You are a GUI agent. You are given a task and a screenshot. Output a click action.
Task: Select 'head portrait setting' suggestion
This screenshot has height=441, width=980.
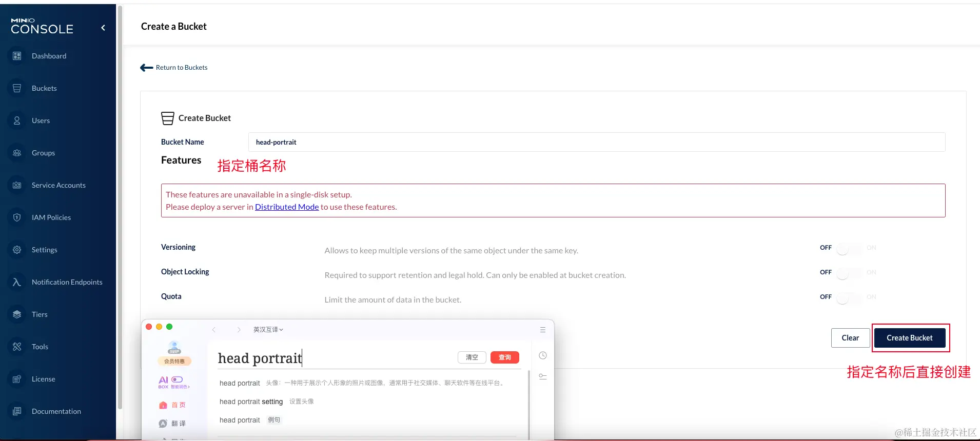[x=267, y=402]
